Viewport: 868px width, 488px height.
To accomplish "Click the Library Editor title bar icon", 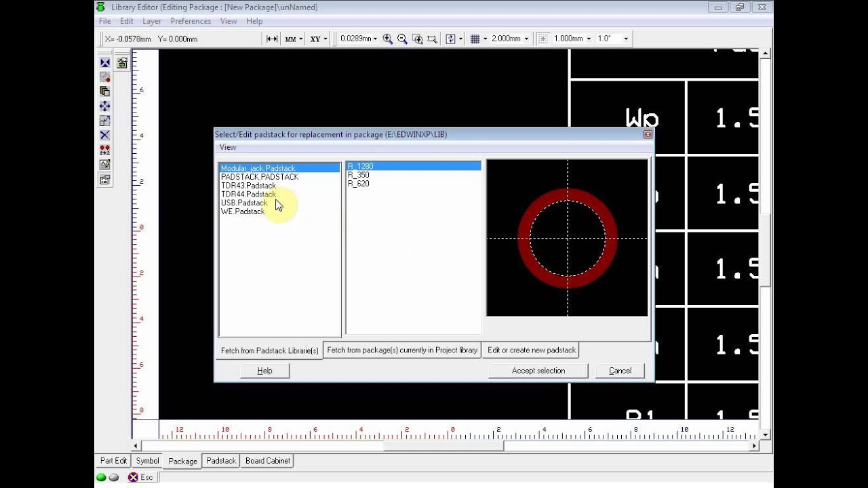I will (x=100, y=7).
